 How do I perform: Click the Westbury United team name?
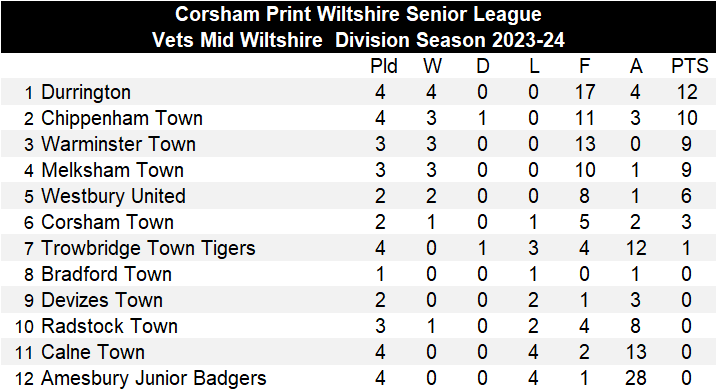114,196
